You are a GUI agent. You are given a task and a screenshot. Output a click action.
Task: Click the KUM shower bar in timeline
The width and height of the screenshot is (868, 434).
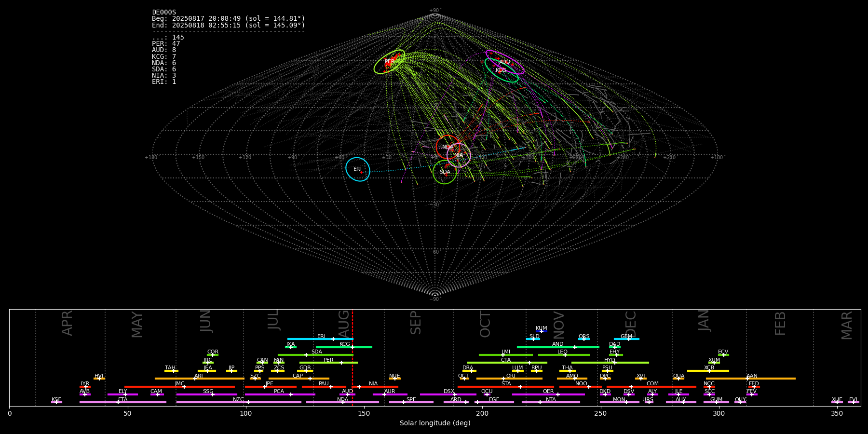click(542, 331)
